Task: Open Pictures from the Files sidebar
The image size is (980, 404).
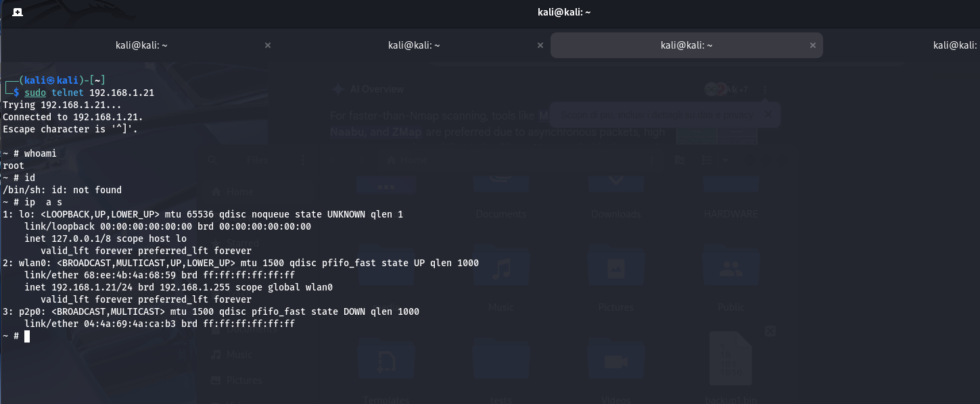Action: (x=243, y=380)
